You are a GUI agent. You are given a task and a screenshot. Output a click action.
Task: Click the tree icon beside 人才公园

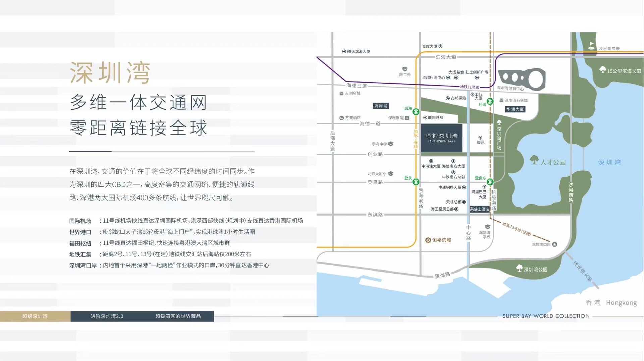[534, 160]
